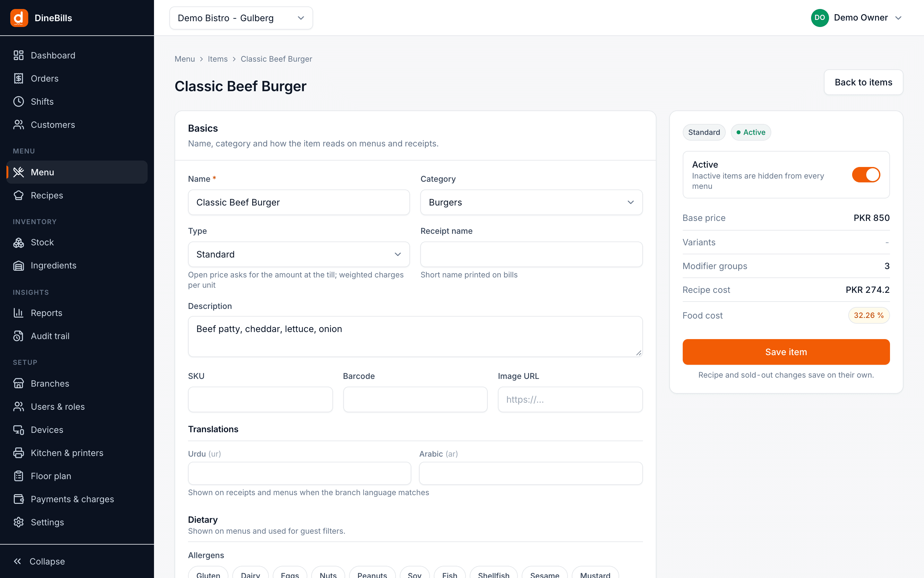Open the Demo Owner account menu
This screenshot has width=924, height=578.
coord(857,18)
